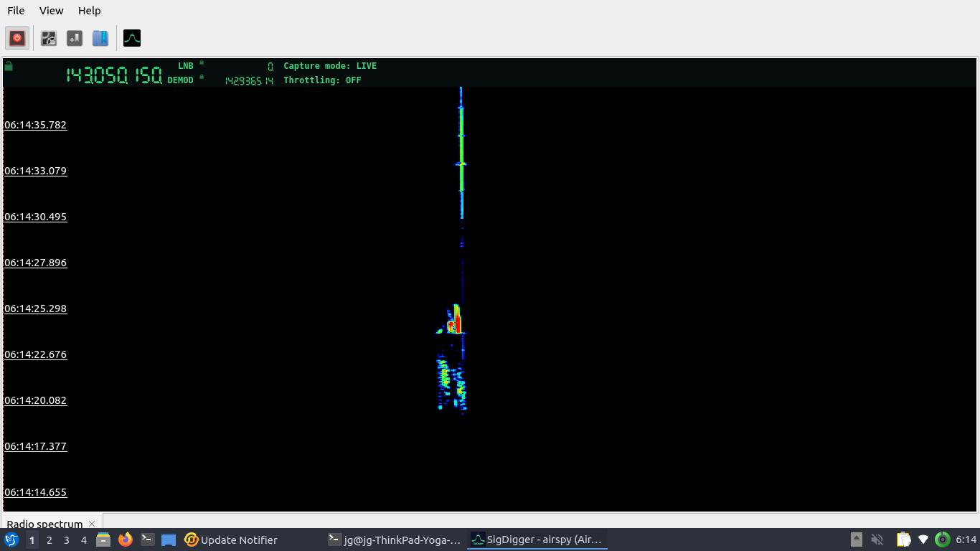The image size is (980, 551).
Task: Click the green spectrum curve toolbar icon
Action: [132, 38]
